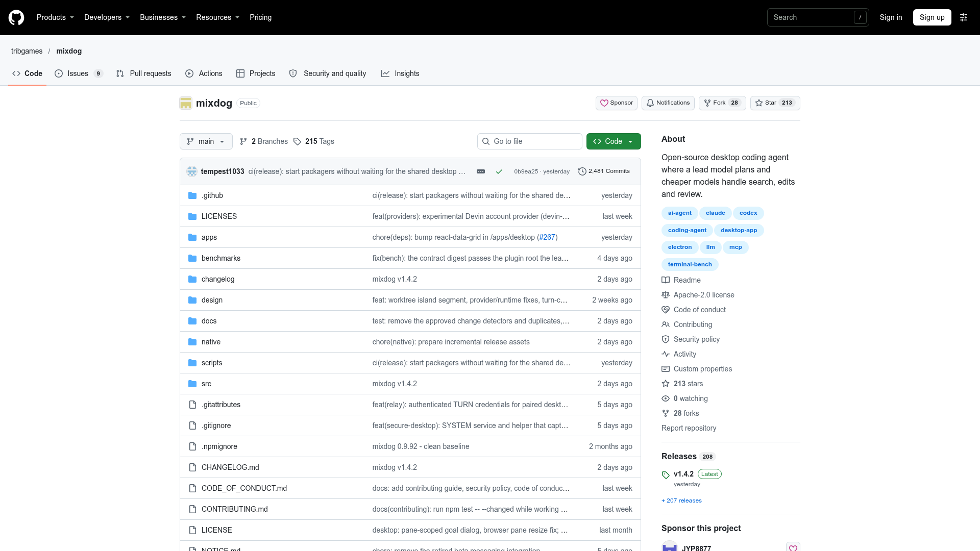Open the Pricing link

coord(261,17)
